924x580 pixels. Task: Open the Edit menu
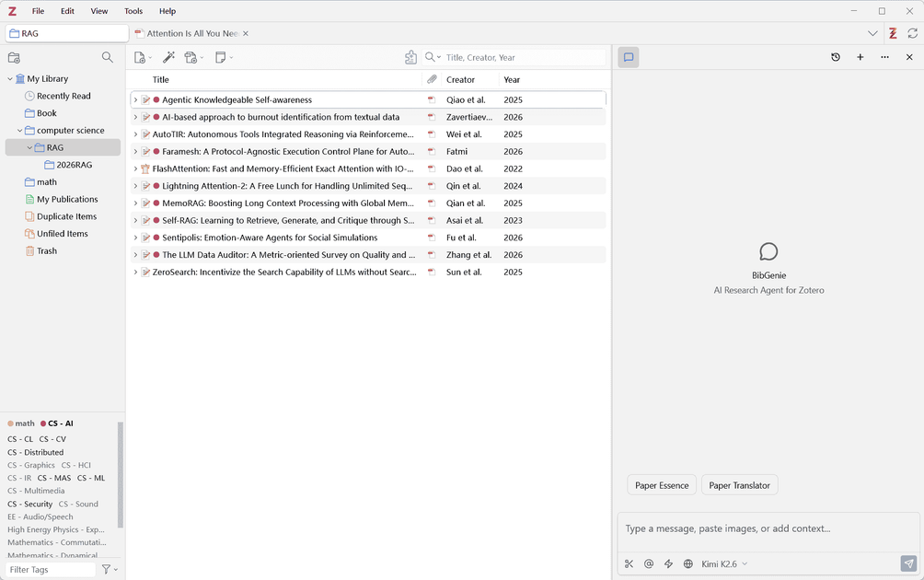tap(68, 11)
